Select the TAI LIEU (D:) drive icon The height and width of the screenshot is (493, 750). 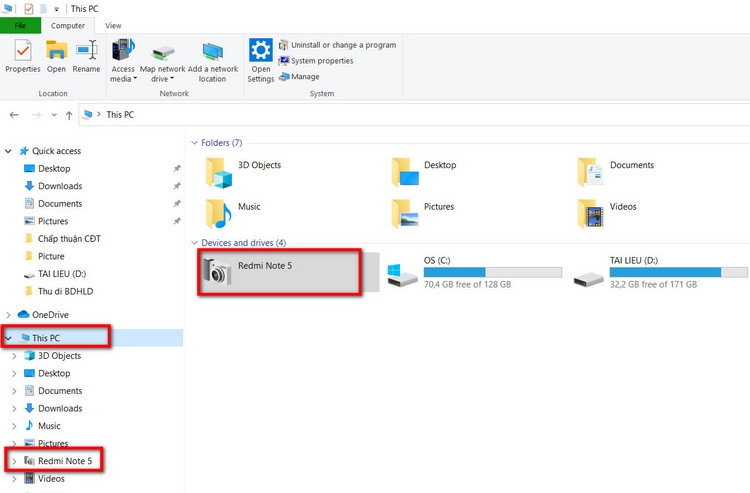pyautogui.click(x=588, y=278)
